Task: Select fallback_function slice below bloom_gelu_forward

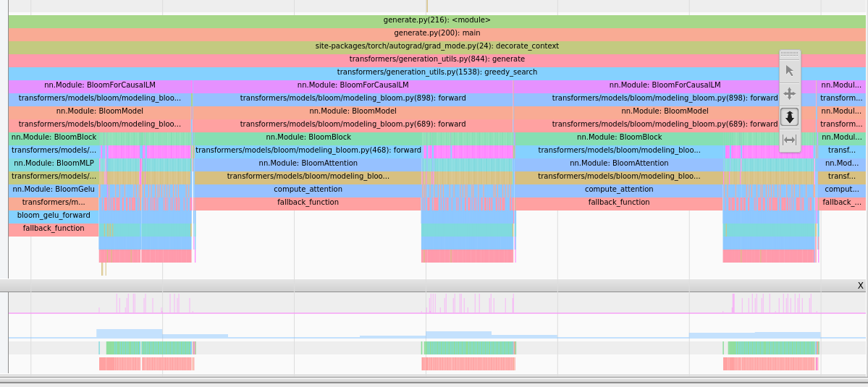Action: (54, 229)
